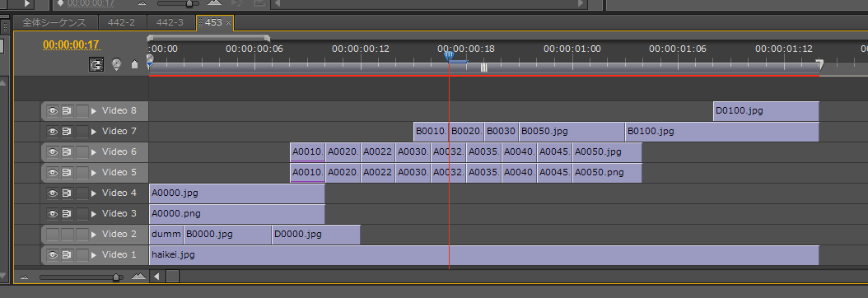The image size is (868, 298).
Task: Select the A0000.jpg clip on Video 4
Action: point(237,193)
